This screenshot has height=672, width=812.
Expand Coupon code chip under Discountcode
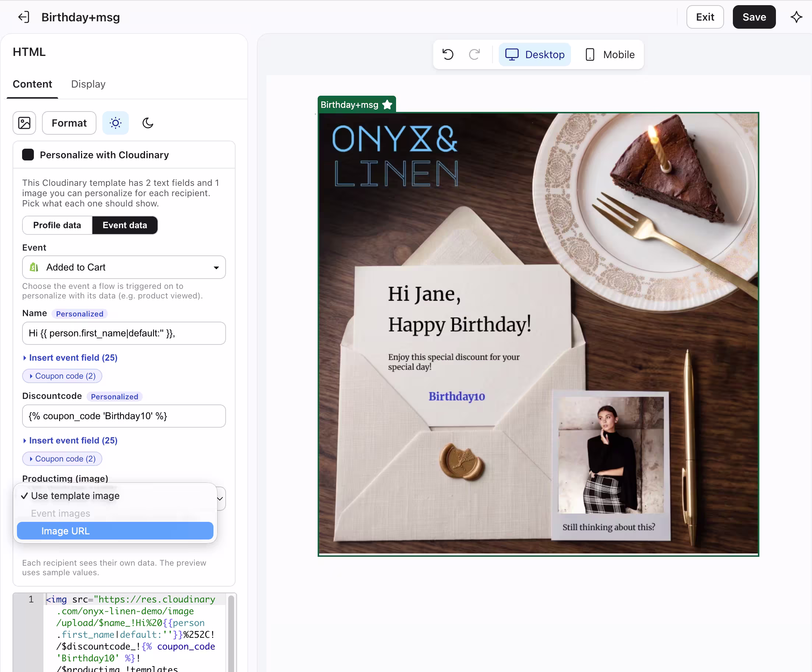62,459
